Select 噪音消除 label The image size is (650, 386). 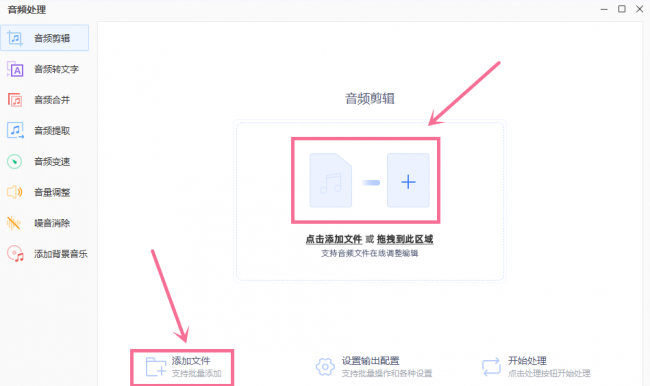click(x=52, y=223)
